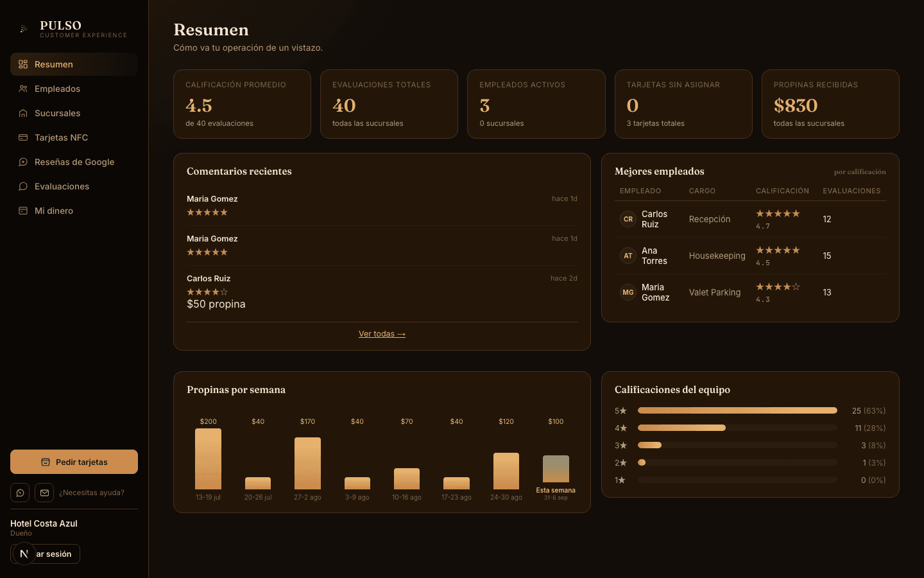
Task: Click the Calificación column header
Action: (x=782, y=191)
